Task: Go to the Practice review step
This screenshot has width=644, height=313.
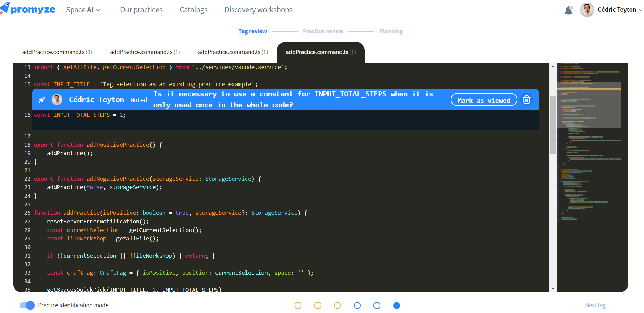Action: (x=323, y=31)
